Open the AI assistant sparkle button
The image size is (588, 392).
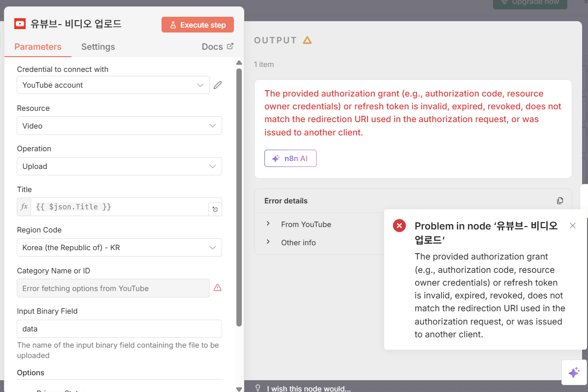click(x=574, y=372)
